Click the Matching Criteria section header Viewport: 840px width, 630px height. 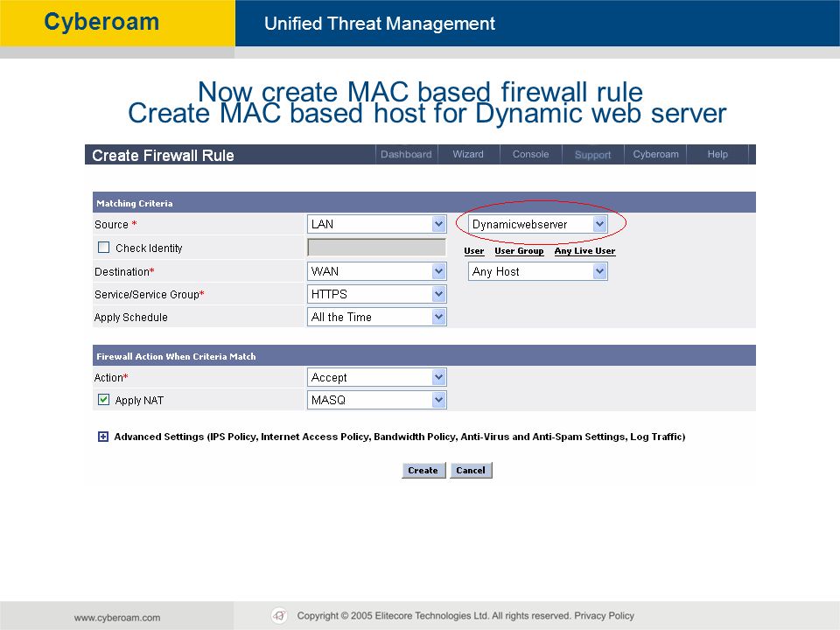coord(424,202)
